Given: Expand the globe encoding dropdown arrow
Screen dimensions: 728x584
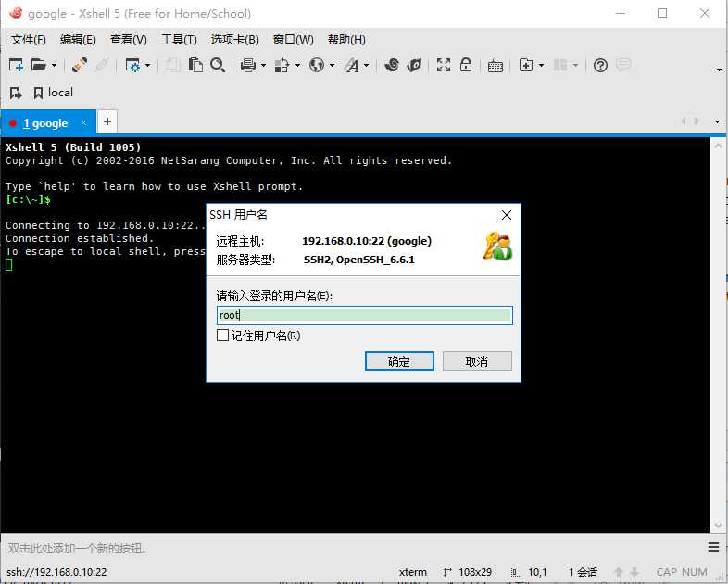Looking at the screenshot, I should point(332,66).
